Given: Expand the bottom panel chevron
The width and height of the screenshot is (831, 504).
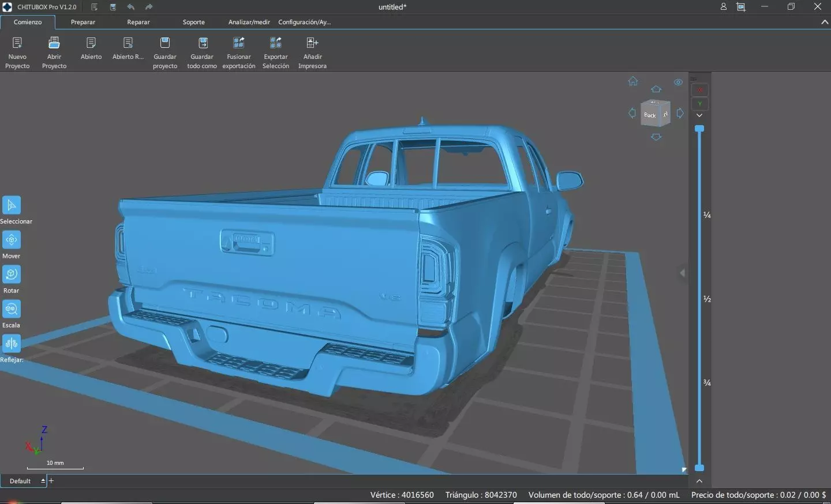Looking at the screenshot, I should pyautogui.click(x=699, y=481).
